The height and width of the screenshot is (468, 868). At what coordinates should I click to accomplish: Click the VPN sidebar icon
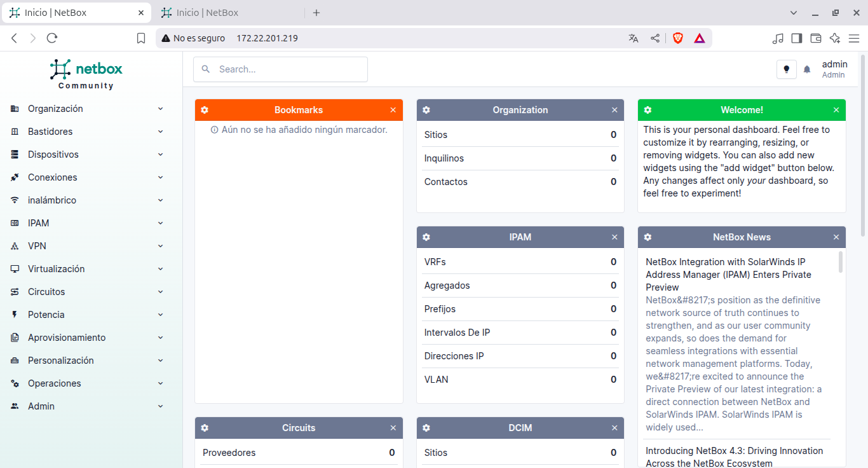tap(15, 246)
